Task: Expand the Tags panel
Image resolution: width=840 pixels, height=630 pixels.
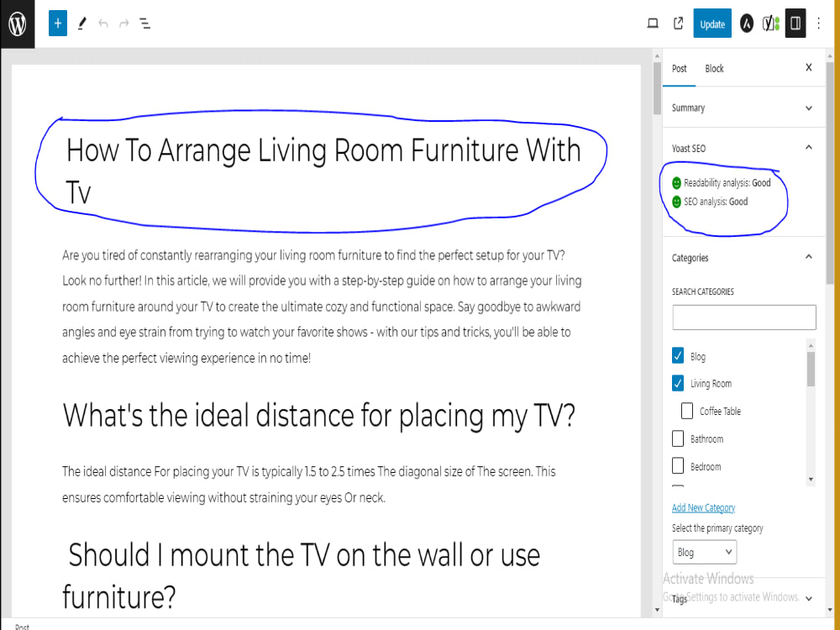Action: tap(744, 598)
